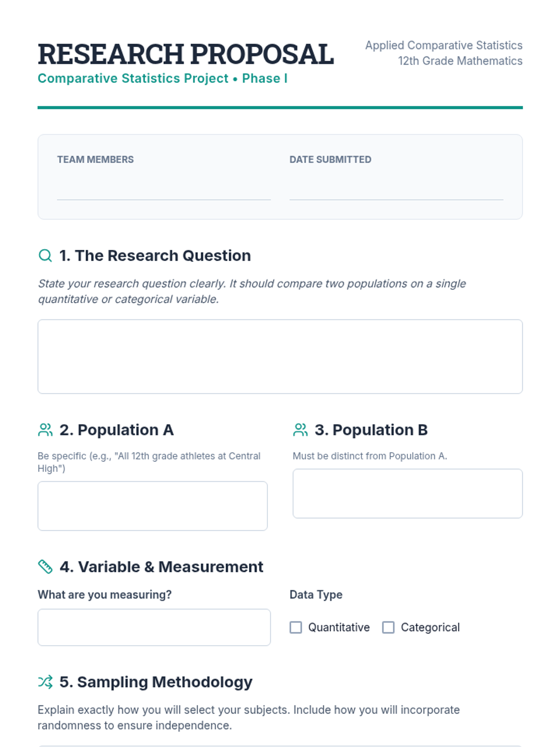
Task: Click the '5. Sampling Methodology' heading
Action: 156,682
